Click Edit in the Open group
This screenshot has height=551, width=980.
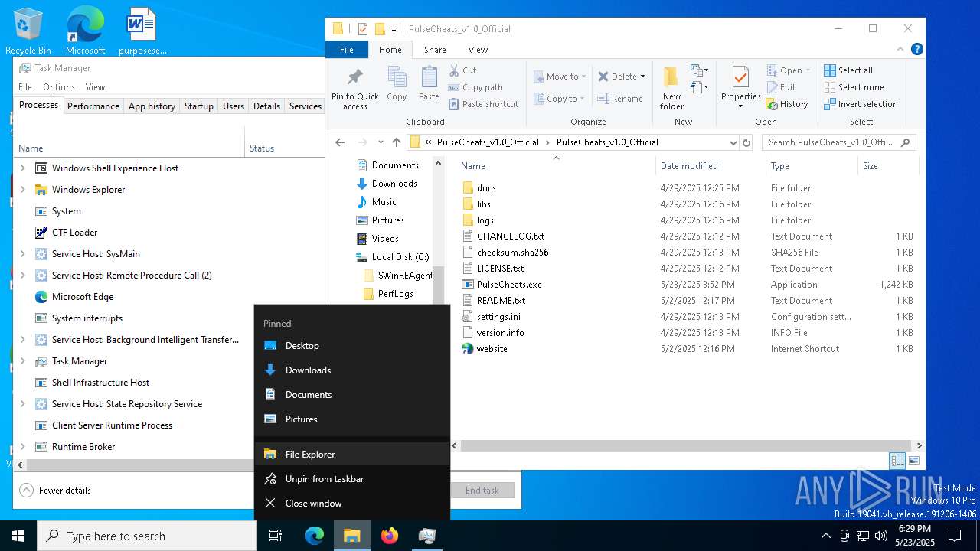click(x=781, y=87)
